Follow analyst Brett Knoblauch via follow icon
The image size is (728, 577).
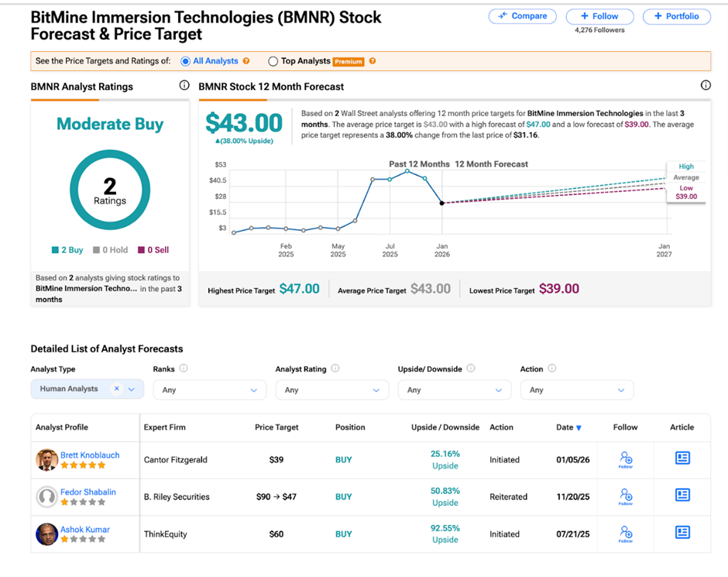626,459
